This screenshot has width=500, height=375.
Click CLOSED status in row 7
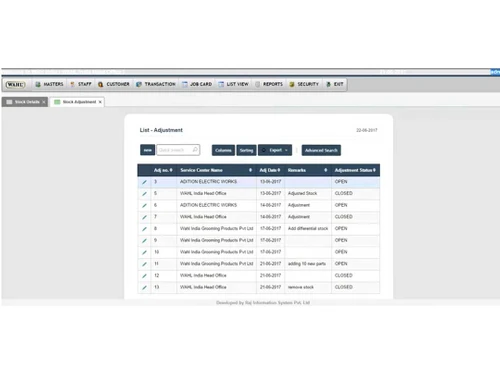[x=343, y=217]
